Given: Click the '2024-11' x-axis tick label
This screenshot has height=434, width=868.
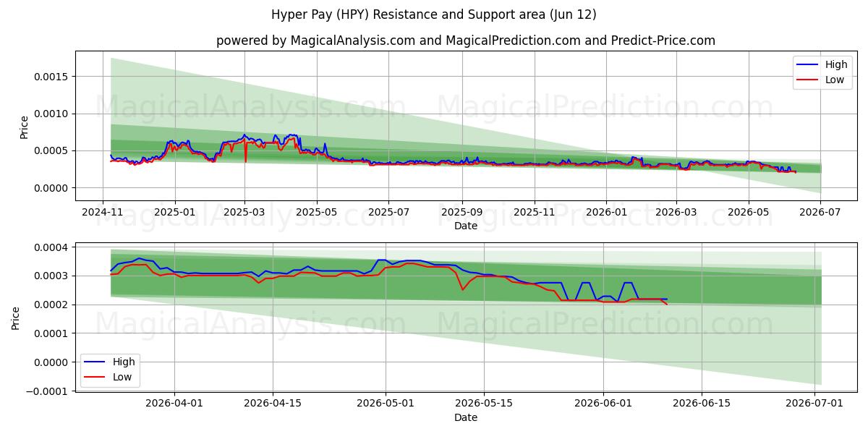Looking at the screenshot, I should [103, 212].
